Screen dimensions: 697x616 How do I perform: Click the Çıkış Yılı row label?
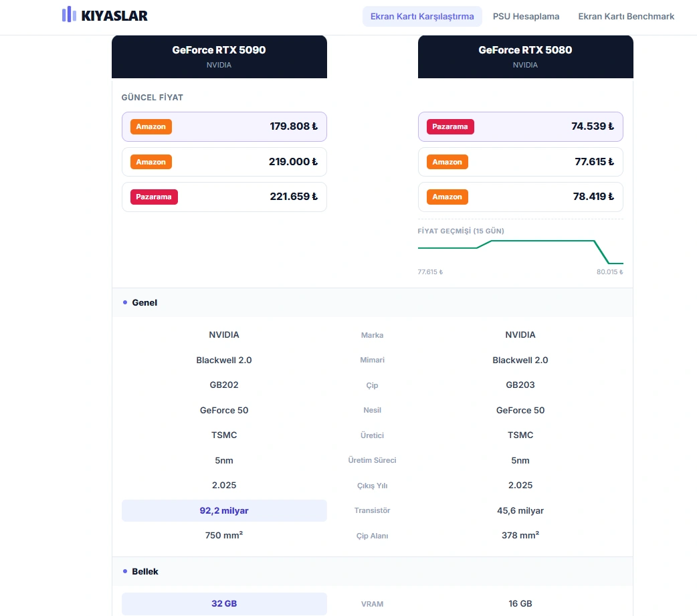click(372, 486)
